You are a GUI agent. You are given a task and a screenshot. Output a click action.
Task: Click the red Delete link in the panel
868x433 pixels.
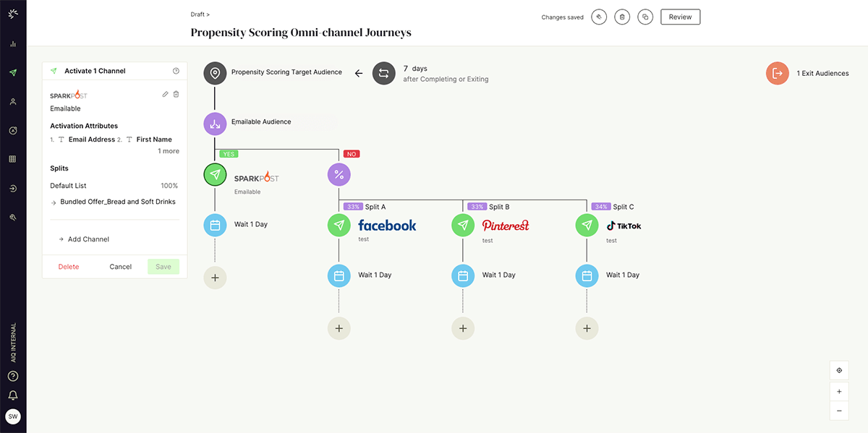pyautogui.click(x=69, y=267)
